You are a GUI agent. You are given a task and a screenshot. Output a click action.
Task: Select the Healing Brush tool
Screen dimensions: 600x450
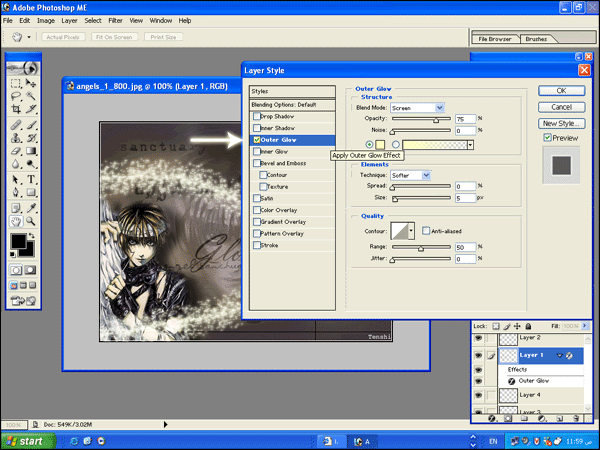pos(16,125)
